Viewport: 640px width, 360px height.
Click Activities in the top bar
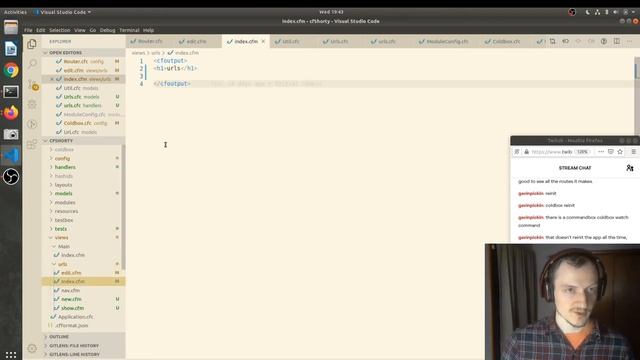coord(15,12)
